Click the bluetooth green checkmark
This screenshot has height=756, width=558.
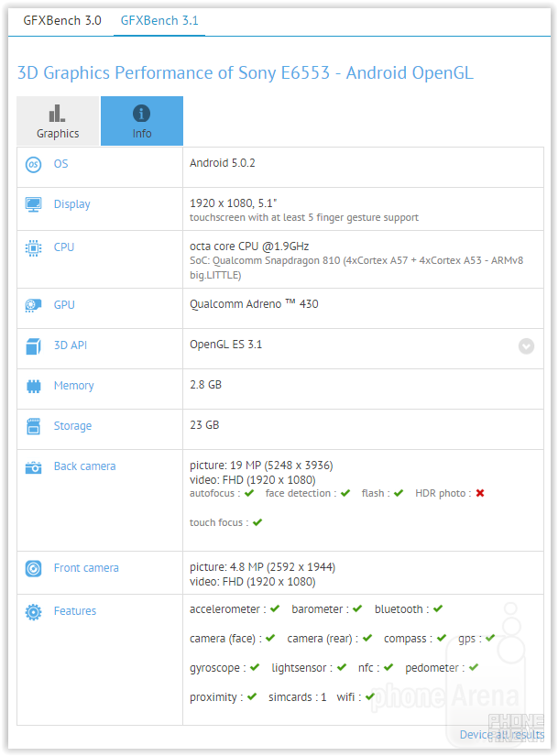(438, 609)
